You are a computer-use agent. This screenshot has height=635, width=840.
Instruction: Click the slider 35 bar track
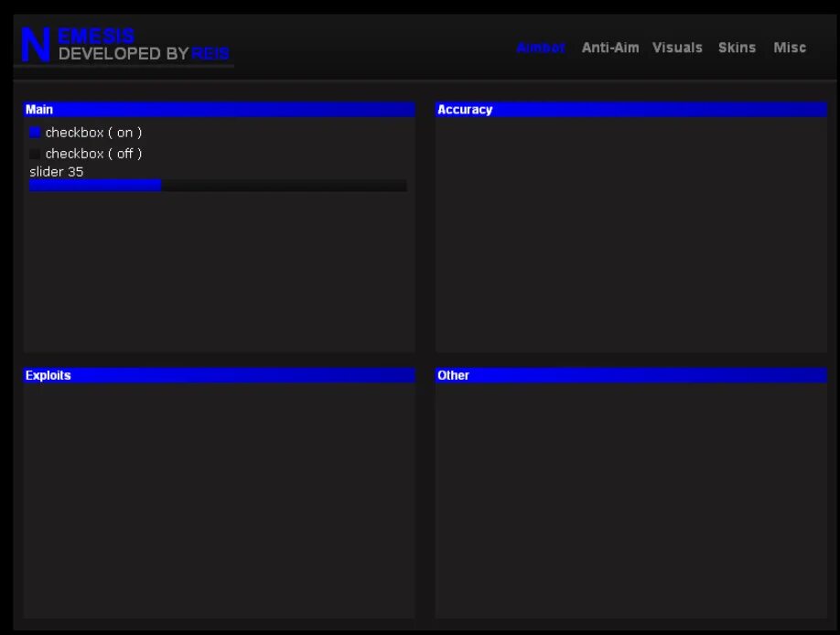(218, 186)
